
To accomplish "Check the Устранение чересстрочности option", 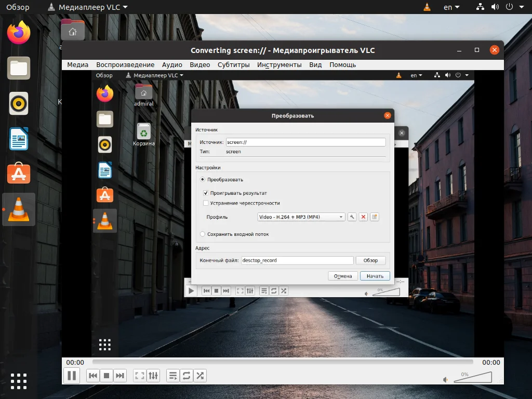I will pos(206,203).
